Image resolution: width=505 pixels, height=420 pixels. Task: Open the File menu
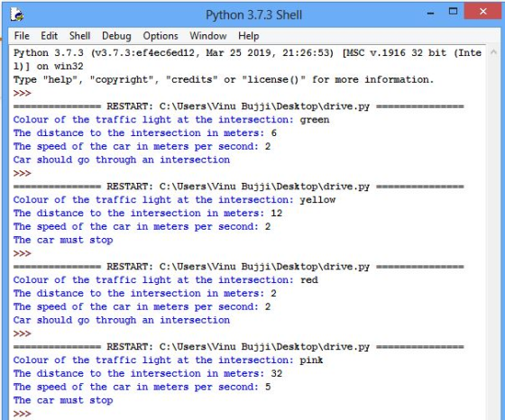click(x=22, y=36)
